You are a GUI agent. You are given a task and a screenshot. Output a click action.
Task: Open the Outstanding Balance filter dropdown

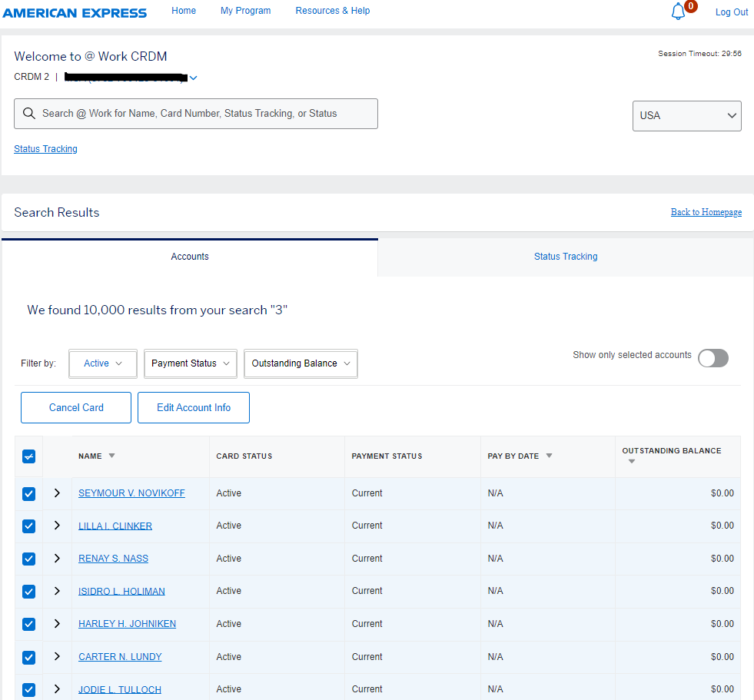301,363
